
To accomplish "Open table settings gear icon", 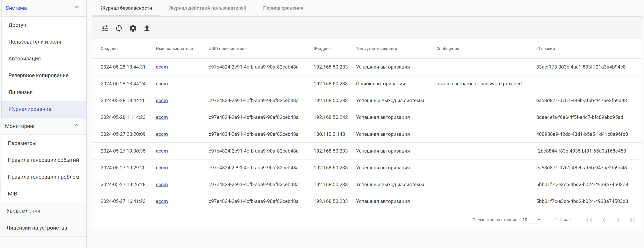I will coord(133,28).
